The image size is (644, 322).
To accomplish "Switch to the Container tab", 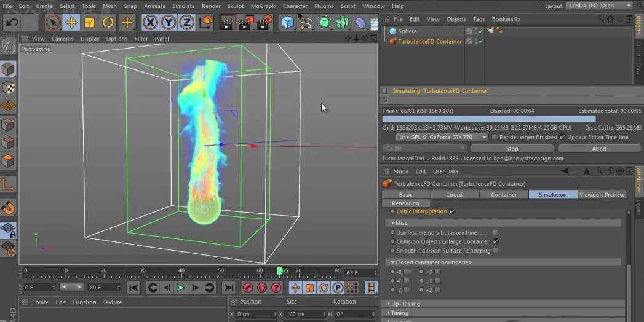I will pos(504,194).
